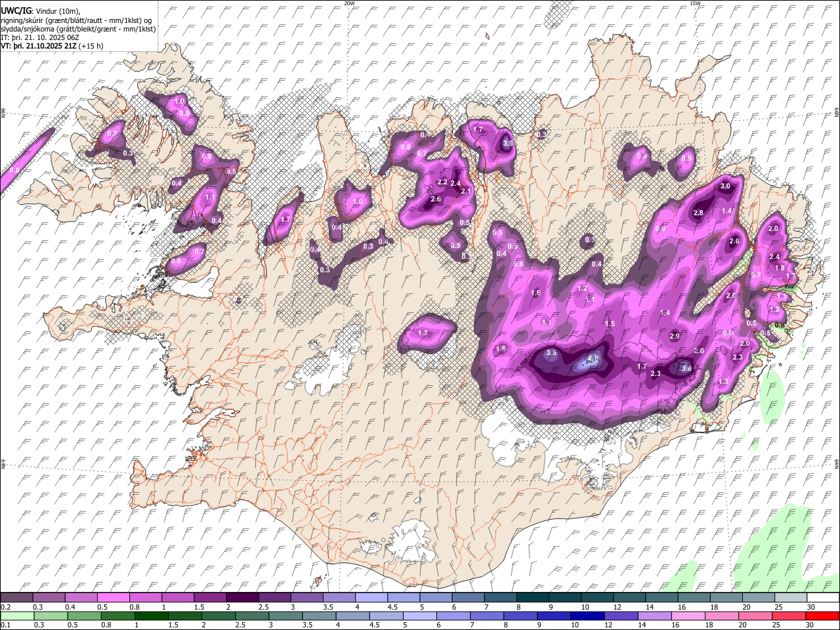This screenshot has height=630, width=840.
Task: Click the 3.5 precipitation value
Action: (x=551, y=352)
